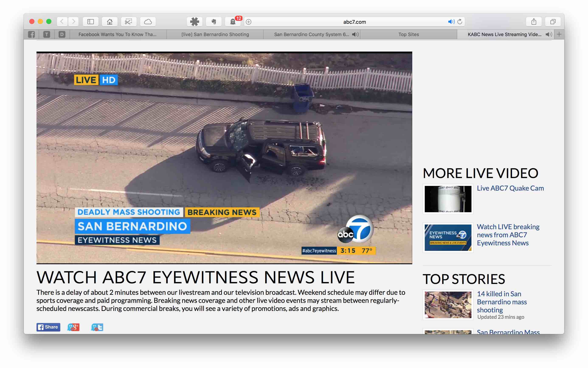
Task: Open a new tab with plus button
Action: pos(559,34)
